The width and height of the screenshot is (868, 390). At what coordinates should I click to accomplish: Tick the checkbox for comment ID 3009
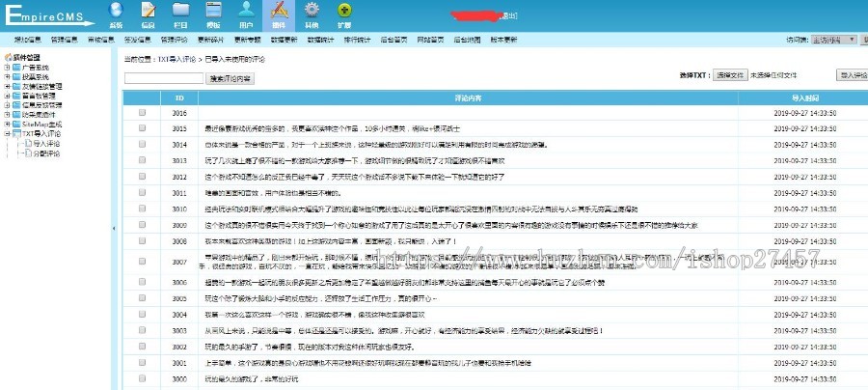click(143, 224)
